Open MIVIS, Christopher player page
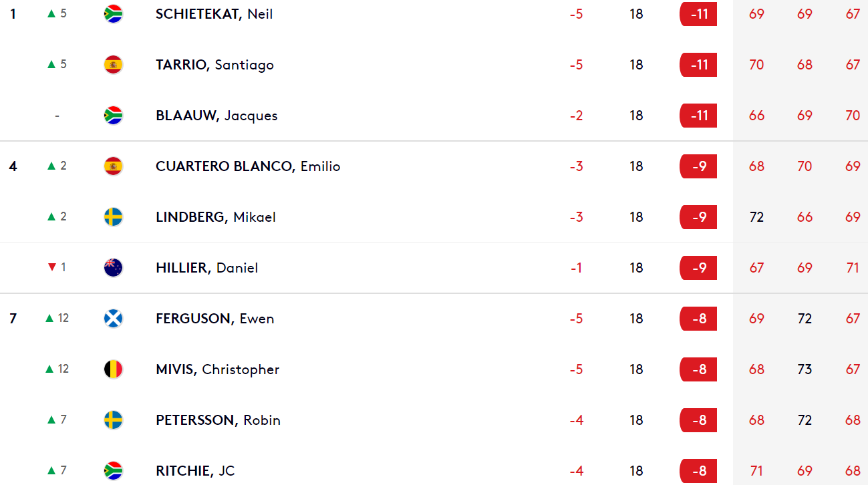This screenshot has height=485, width=868. point(218,369)
